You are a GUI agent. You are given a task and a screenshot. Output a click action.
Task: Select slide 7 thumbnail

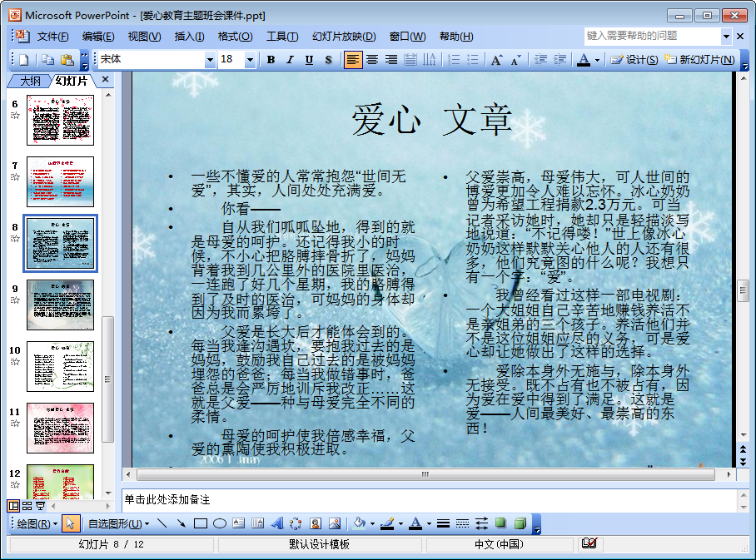60,181
